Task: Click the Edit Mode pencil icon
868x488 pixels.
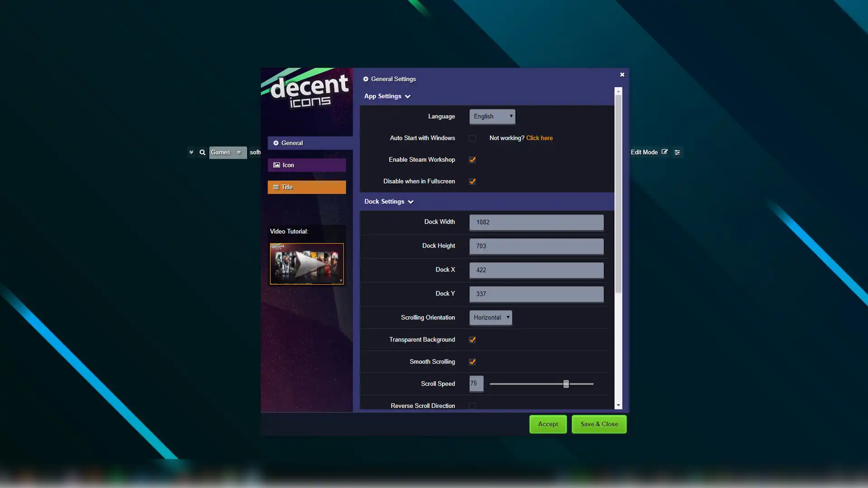Action: 664,152
